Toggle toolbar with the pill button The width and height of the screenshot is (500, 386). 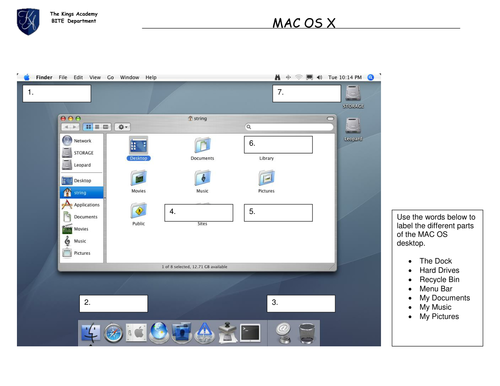click(x=330, y=118)
